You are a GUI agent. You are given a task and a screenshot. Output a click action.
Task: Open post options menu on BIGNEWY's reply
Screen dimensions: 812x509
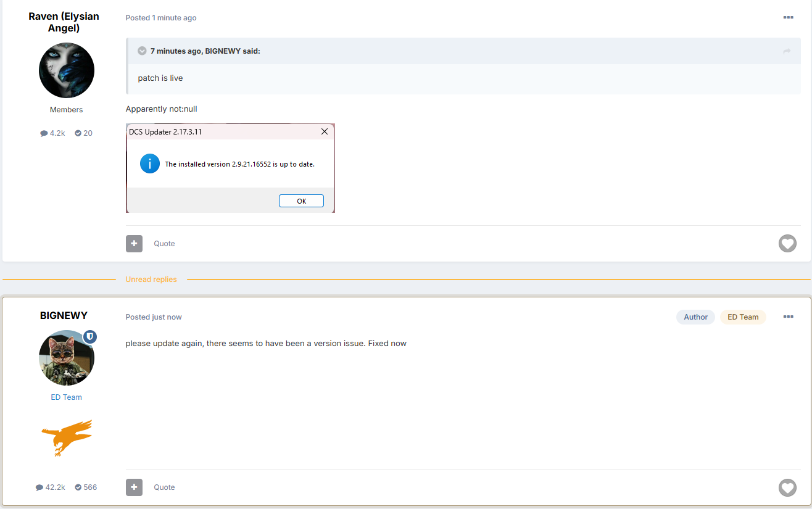[788, 317]
